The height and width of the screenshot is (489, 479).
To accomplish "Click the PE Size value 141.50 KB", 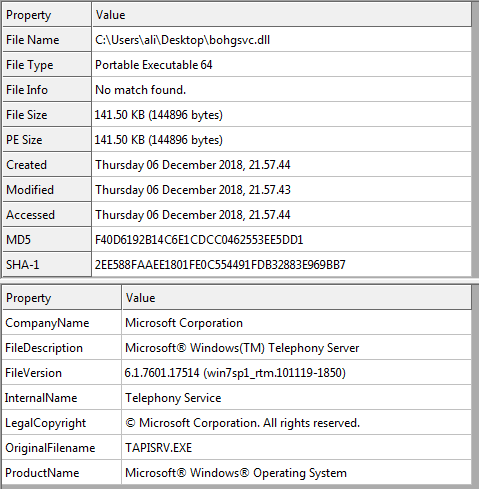I will click(159, 140).
